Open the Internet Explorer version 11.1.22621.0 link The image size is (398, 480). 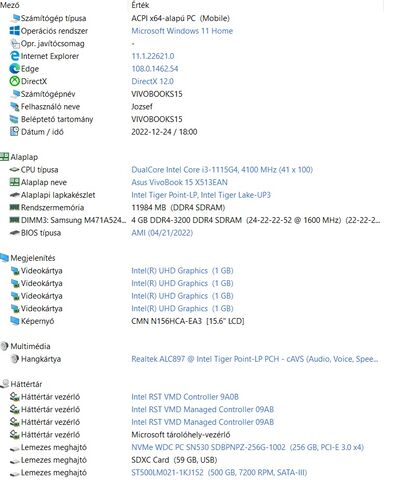[x=153, y=56]
